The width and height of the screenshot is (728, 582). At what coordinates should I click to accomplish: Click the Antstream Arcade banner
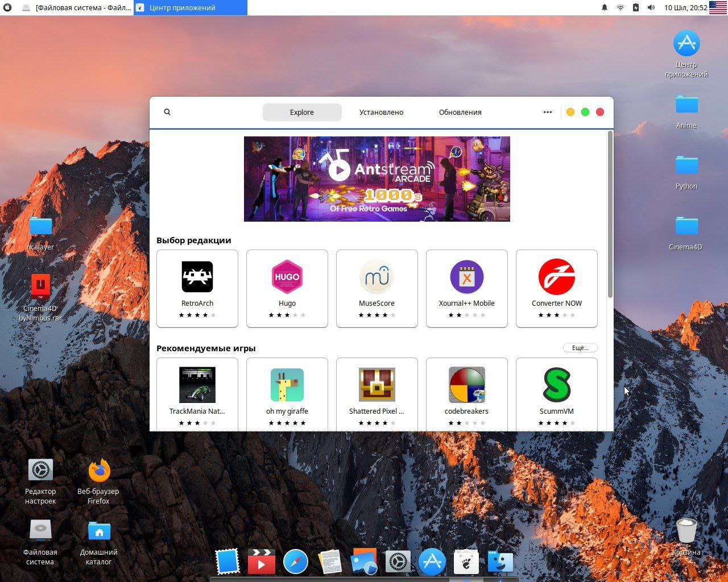tap(377, 179)
